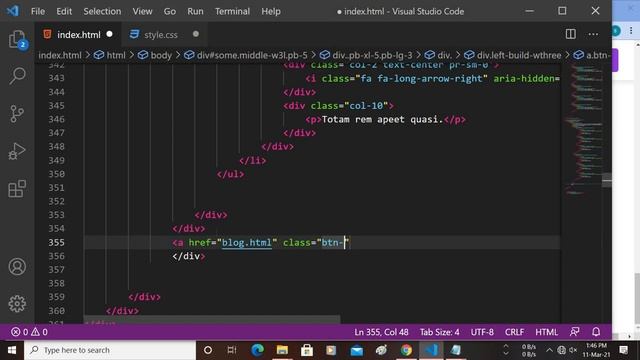640x360 pixels.
Task: Expand the html breadcrumb item
Action: [x=110, y=55]
